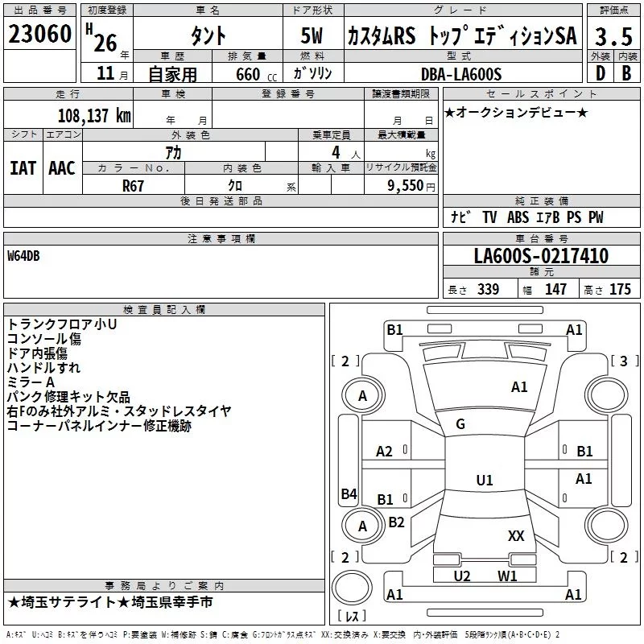Click the inspector note ミラーA
Viewport: 644px width, 644px height.
(31, 382)
